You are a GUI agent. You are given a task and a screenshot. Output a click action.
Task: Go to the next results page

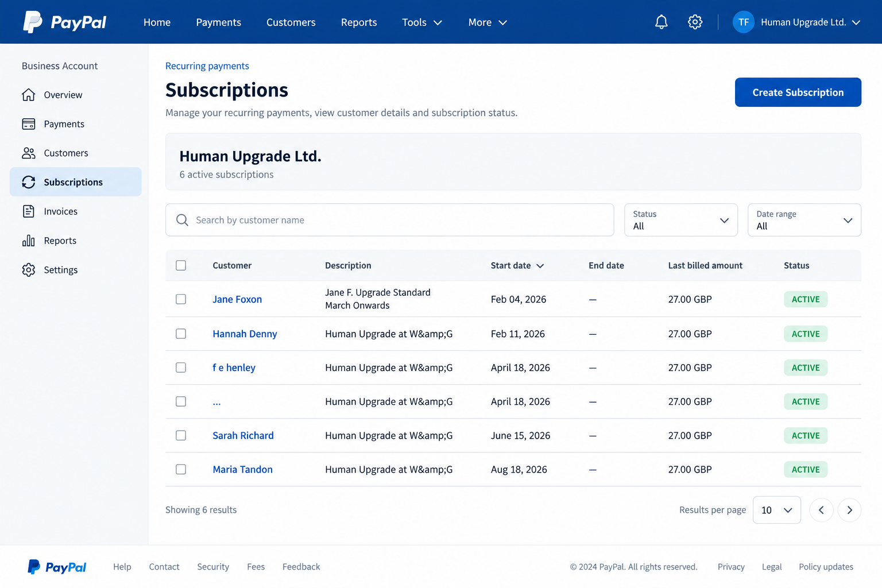[849, 510]
